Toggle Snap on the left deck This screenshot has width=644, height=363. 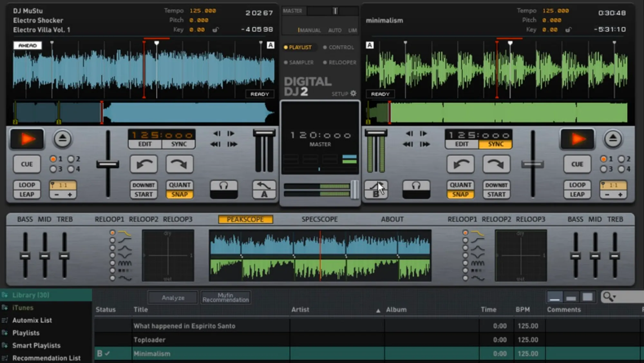tap(179, 194)
